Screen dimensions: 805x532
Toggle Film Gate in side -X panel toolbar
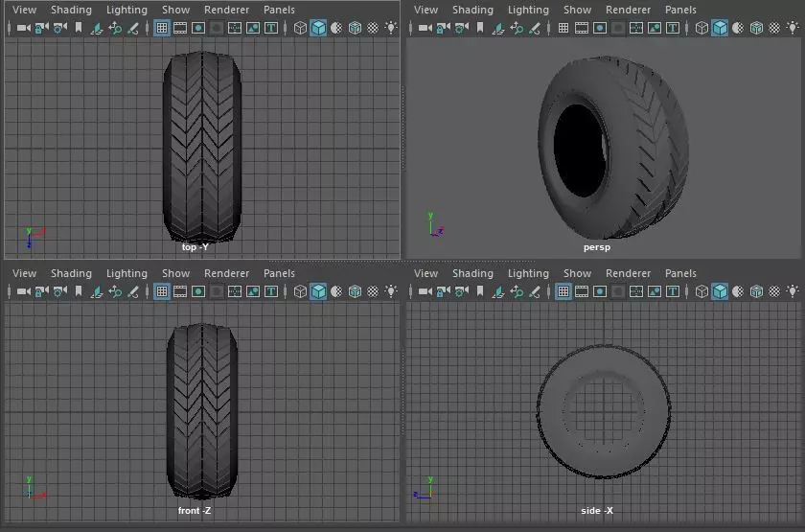582,291
